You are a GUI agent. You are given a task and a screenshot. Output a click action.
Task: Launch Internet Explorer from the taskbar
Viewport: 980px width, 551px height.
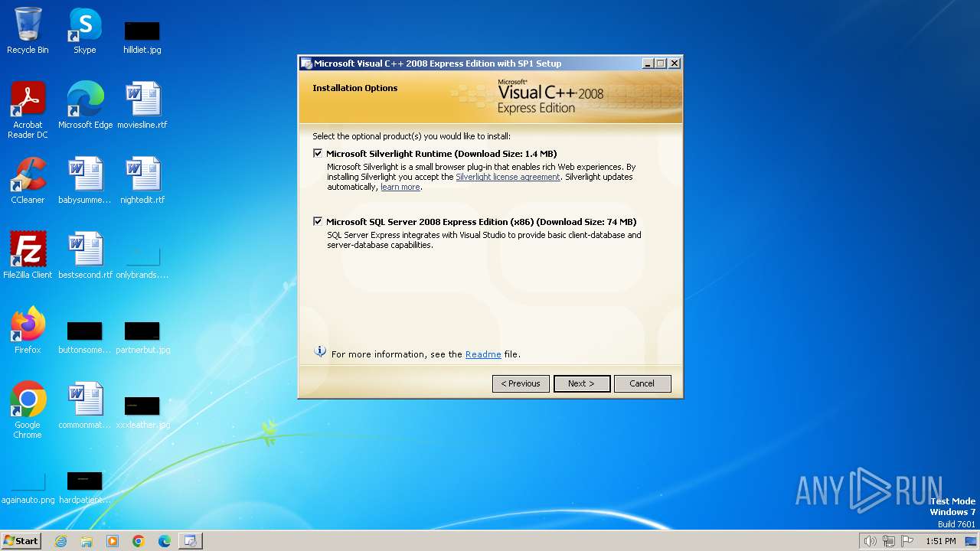[60, 541]
